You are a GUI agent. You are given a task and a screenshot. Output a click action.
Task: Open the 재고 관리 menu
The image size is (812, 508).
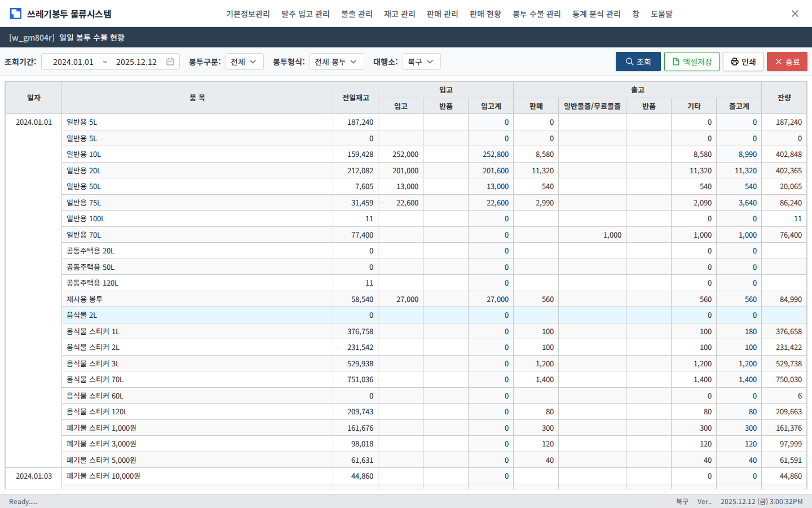coord(399,14)
